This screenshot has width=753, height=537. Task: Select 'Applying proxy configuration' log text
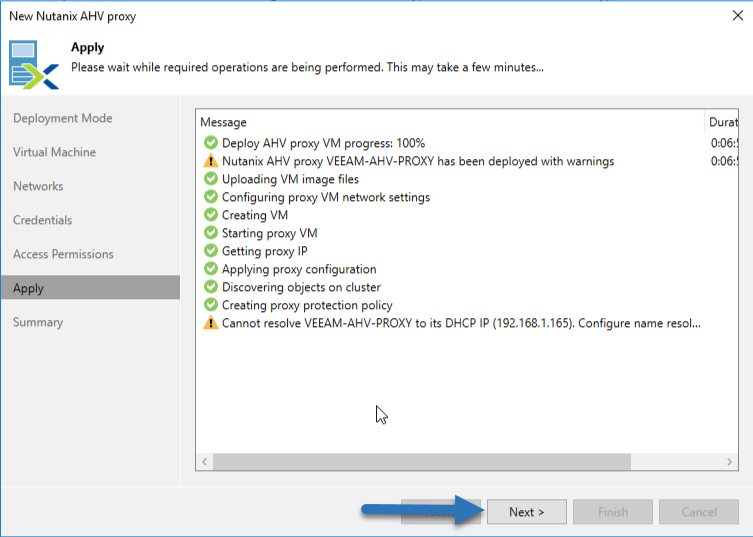(299, 269)
